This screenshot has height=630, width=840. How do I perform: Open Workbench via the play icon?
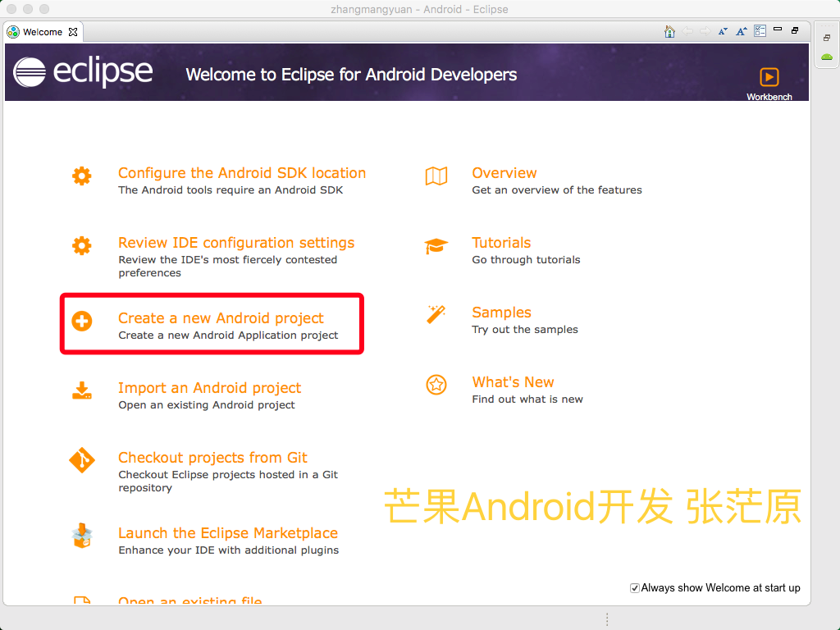pyautogui.click(x=769, y=77)
